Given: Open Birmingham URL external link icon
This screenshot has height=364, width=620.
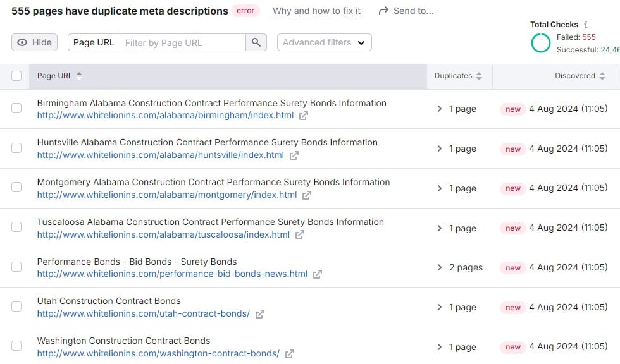Looking at the screenshot, I should [x=304, y=116].
